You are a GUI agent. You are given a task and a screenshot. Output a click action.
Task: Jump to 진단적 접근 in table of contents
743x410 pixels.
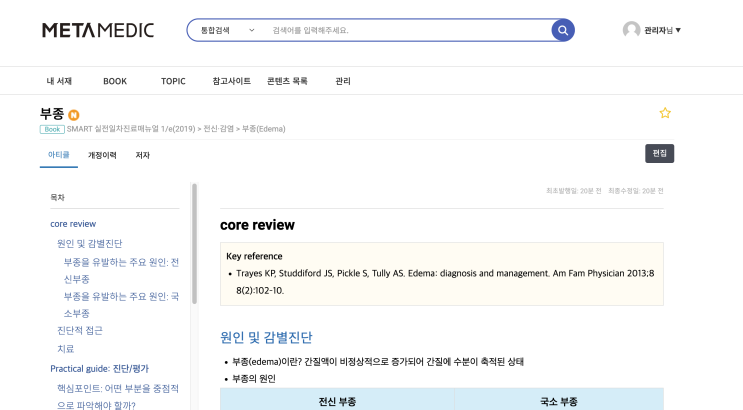point(80,330)
